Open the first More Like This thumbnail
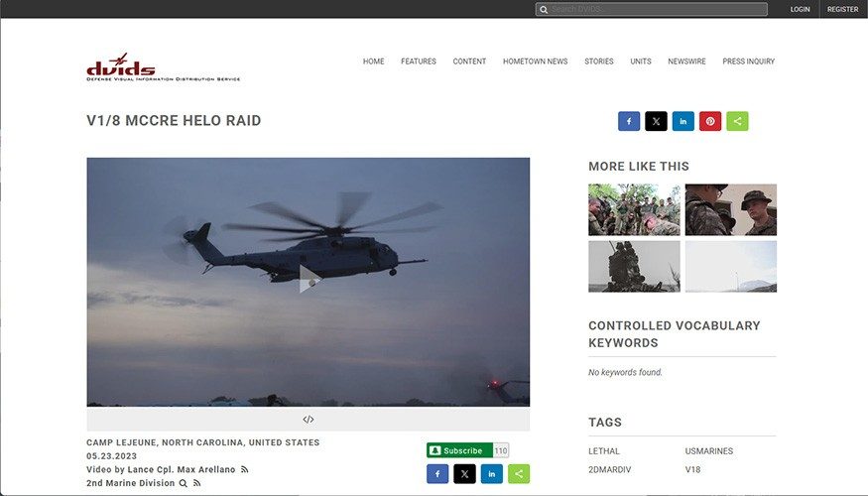The height and width of the screenshot is (496, 868). [634, 209]
